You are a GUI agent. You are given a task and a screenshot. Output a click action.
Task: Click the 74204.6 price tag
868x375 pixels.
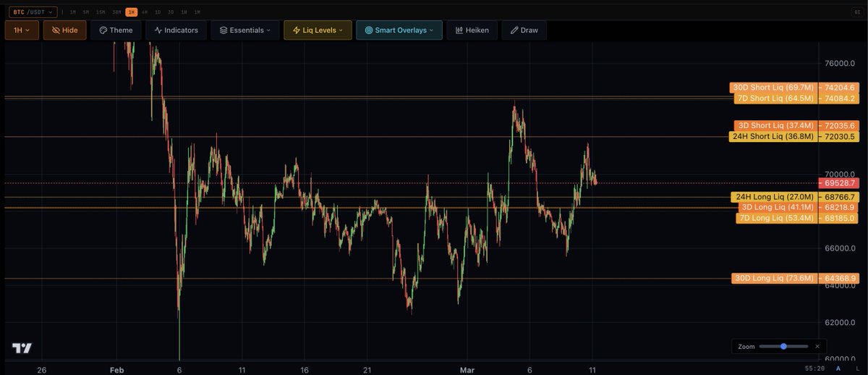(x=840, y=87)
